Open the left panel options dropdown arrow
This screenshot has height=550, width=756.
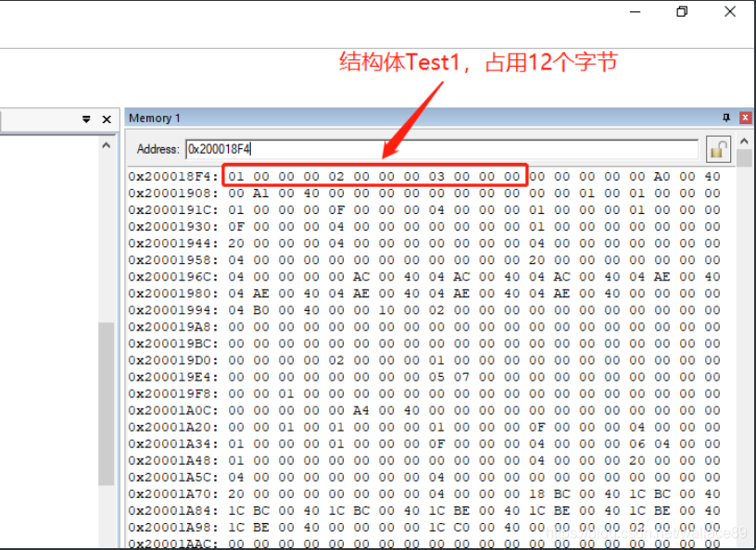[86, 119]
